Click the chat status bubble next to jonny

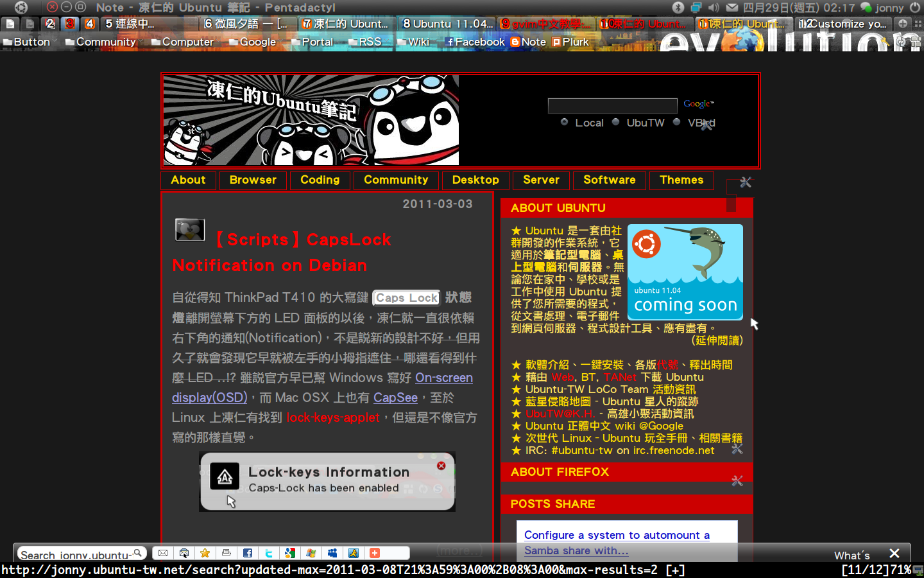pos(866,7)
